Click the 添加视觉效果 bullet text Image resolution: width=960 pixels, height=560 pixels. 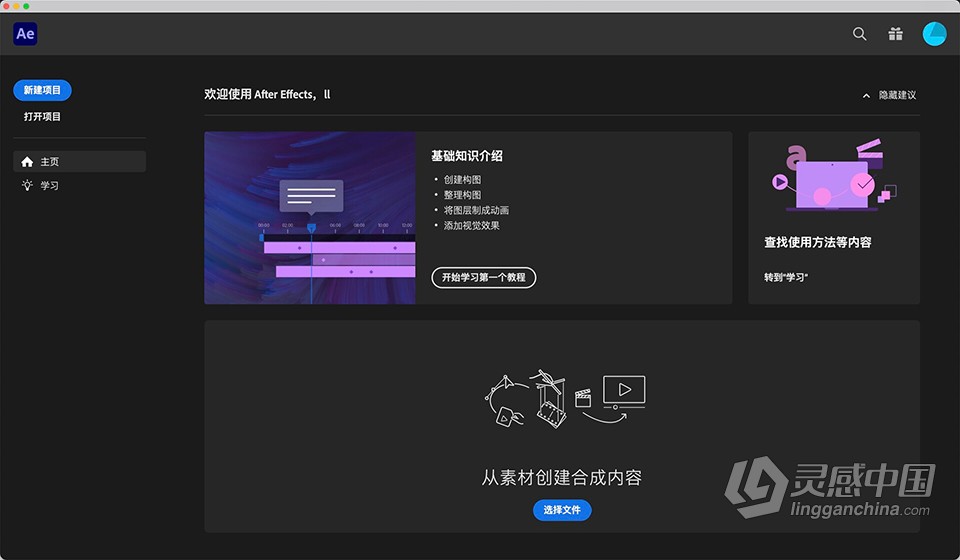(471, 225)
